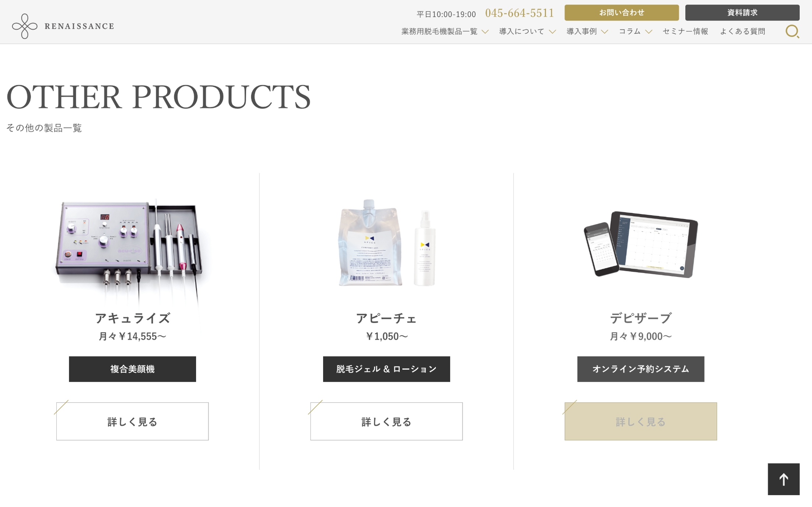
Task: Click 詳しく見る under アピーチェ
Action: coord(386,421)
